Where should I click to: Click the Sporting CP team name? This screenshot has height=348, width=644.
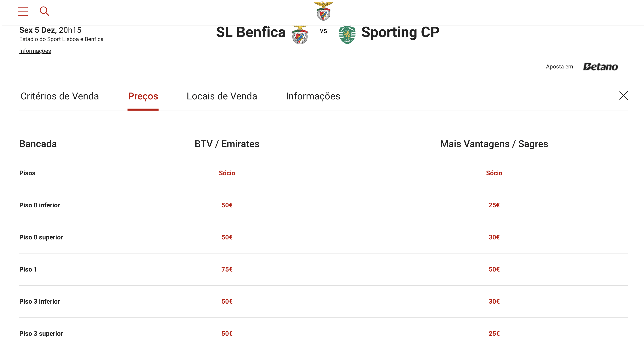400,32
